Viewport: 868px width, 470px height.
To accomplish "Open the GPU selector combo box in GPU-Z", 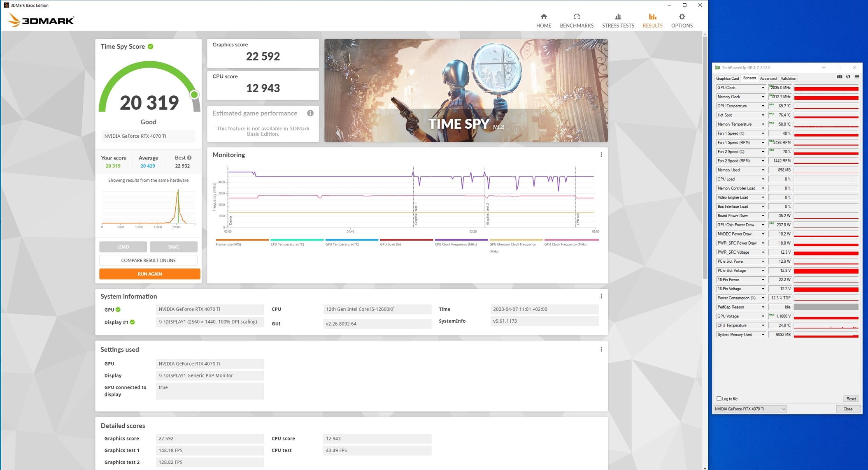I will coord(750,409).
